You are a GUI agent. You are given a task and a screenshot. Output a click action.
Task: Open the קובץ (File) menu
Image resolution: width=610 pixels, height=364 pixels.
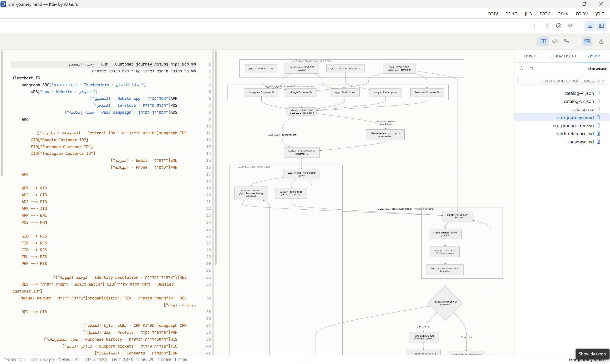600,14
